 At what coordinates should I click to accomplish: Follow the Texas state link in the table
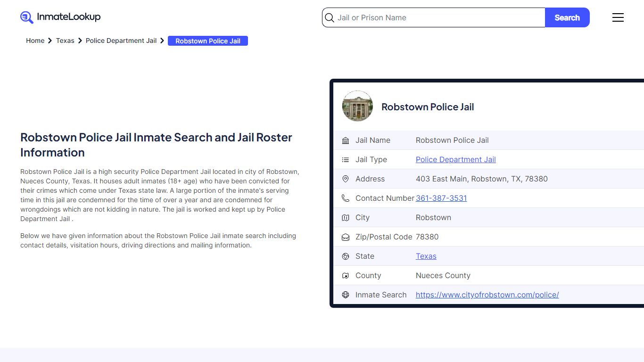tap(426, 256)
